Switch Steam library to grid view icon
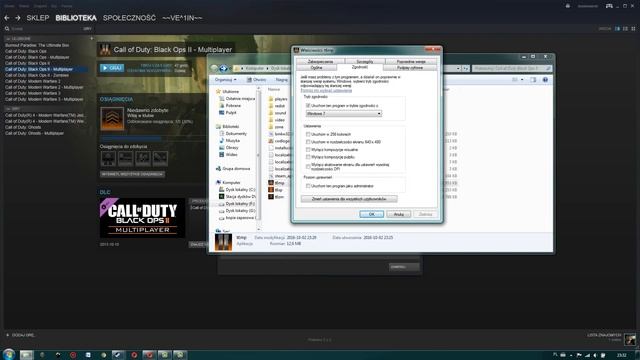Image resolution: width=640 pixels, height=360 pixels. [x=633, y=29]
